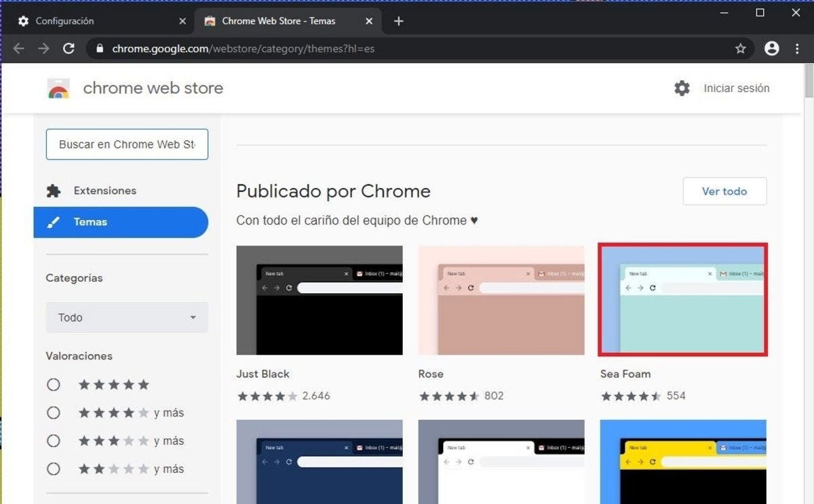Open Chrome three-dot menu
Screen dimensions: 814x504
[796, 49]
